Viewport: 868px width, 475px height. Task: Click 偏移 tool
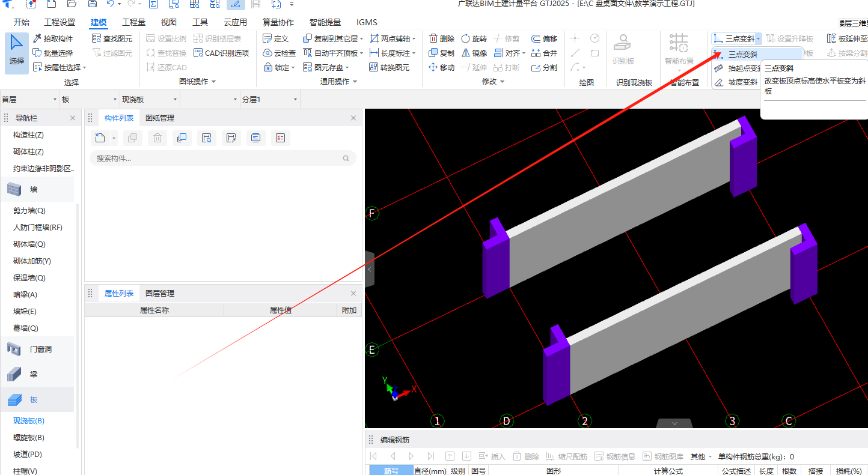click(545, 38)
